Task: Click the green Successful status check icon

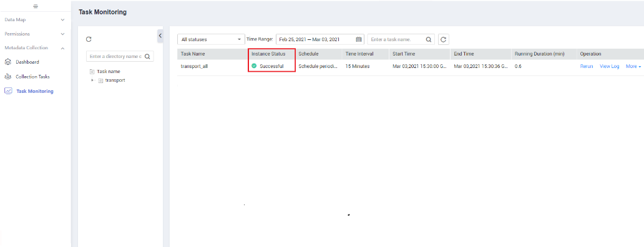Action: 254,66
